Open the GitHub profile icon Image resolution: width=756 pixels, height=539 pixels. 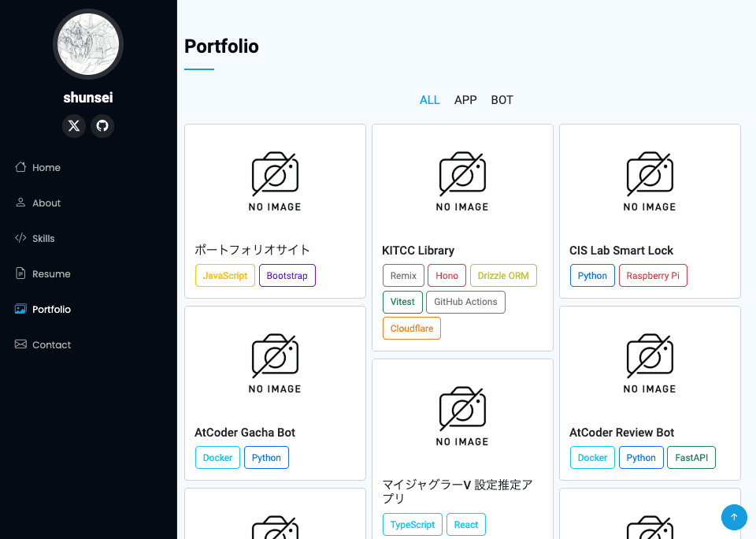pyautogui.click(x=102, y=126)
